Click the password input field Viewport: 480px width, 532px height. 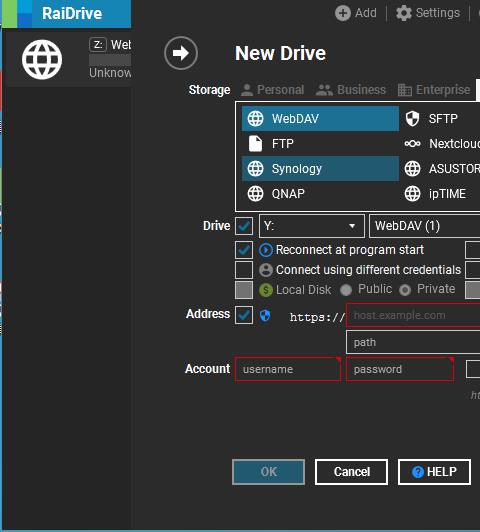400,369
